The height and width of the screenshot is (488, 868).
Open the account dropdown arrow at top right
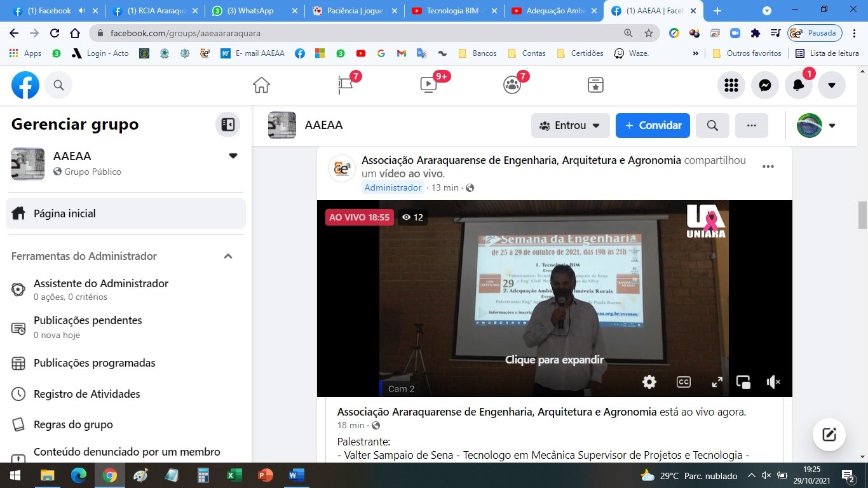pos(832,85)
